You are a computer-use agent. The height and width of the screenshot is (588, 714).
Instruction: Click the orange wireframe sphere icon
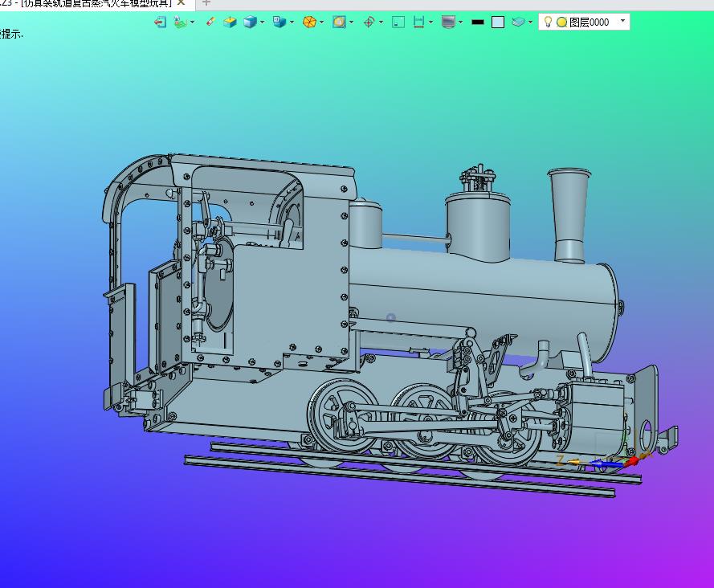(308, 22)
